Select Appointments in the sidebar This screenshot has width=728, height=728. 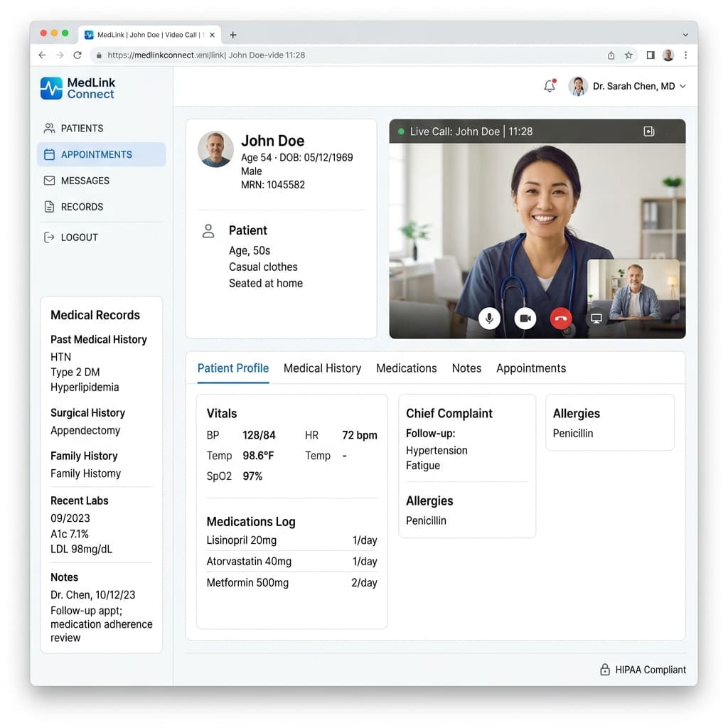click(x=101, y=154)
